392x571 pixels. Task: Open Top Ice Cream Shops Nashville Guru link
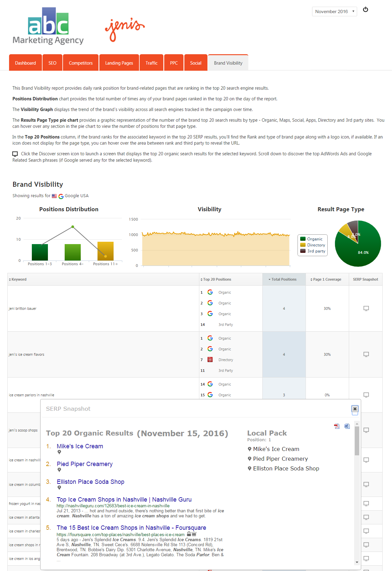tap(124, 500)
